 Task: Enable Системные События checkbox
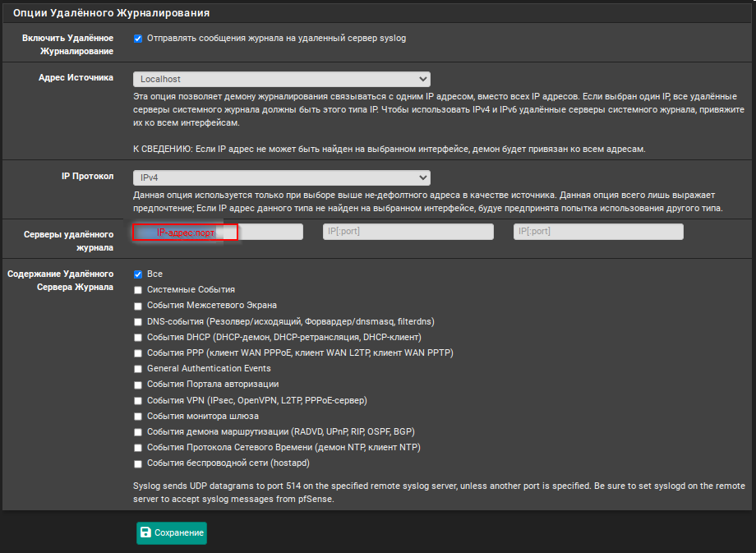[x=138, y=290]
